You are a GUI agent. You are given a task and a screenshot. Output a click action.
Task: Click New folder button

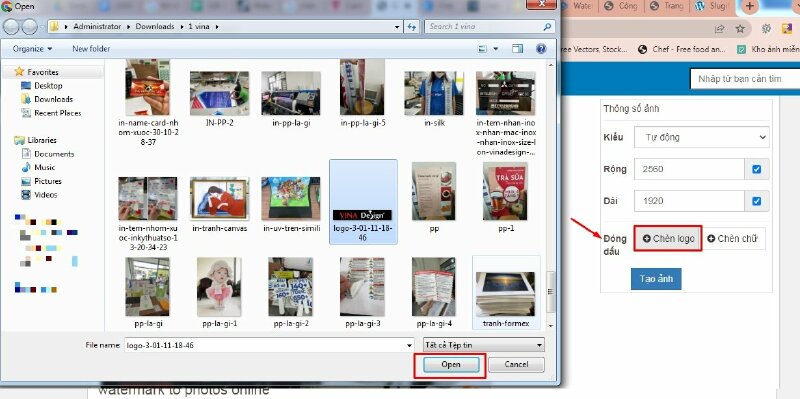click(91, 49)
